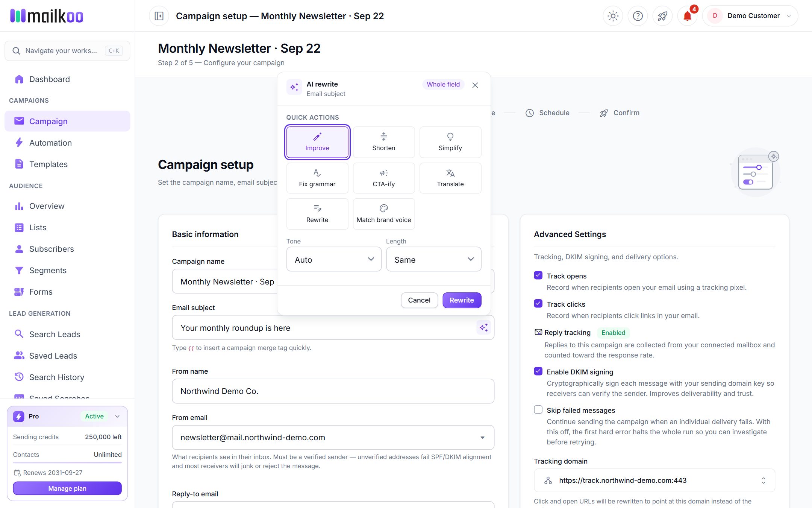Switch theme with the sun icon
Viewport: 812px width, 508px height.
[x=613, y=16]
